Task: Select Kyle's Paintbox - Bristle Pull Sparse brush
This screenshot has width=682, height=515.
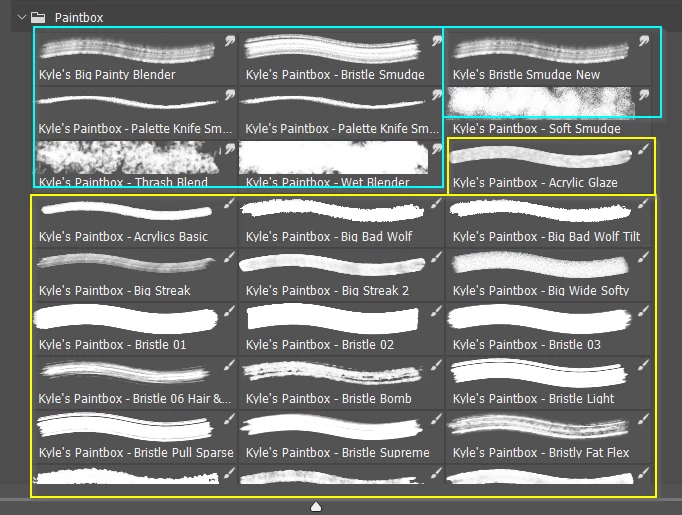Action: (135, 437)
